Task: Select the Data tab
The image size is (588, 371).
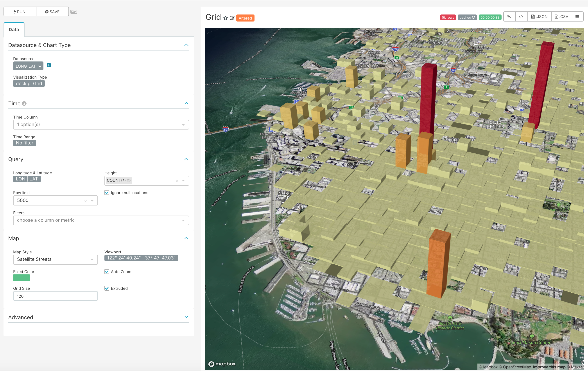Action: tap(14, 30)
